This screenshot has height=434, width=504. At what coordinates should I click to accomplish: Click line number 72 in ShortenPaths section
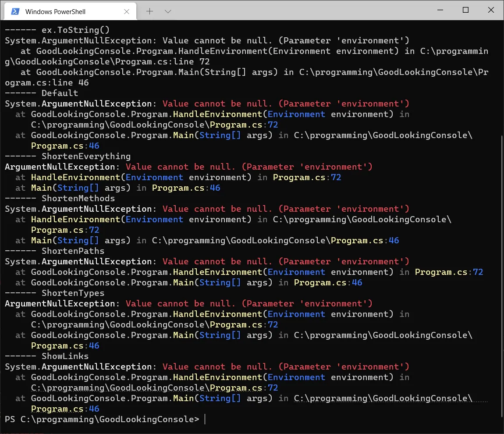tap(478, 272)
